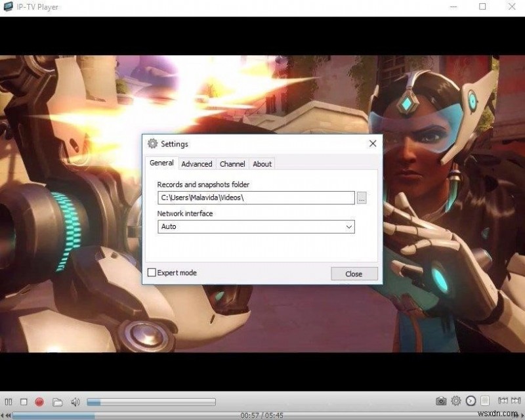Close the Settings dialog via Close button

point(354,273)
